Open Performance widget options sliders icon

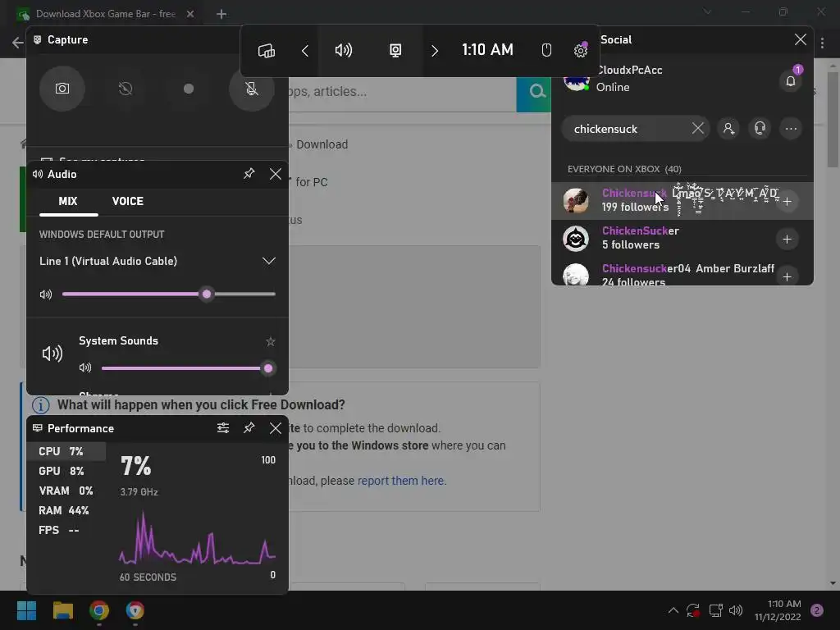(223, 427)
